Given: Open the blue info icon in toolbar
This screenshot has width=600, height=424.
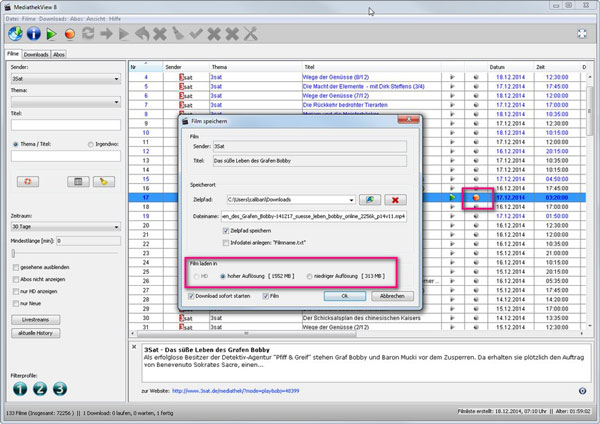Looking at the screenshot, I should [x=34, y=34].
